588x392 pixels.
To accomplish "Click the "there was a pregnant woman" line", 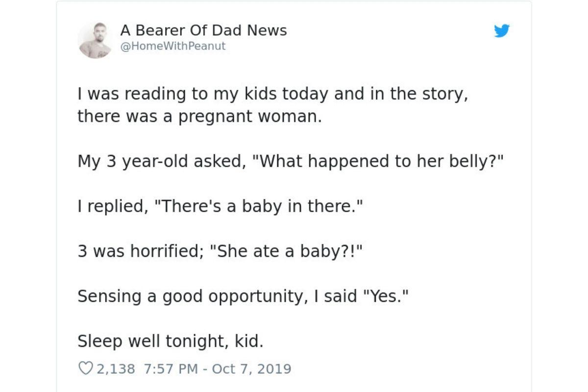I will pyautogui.click(x=199, y=117).
